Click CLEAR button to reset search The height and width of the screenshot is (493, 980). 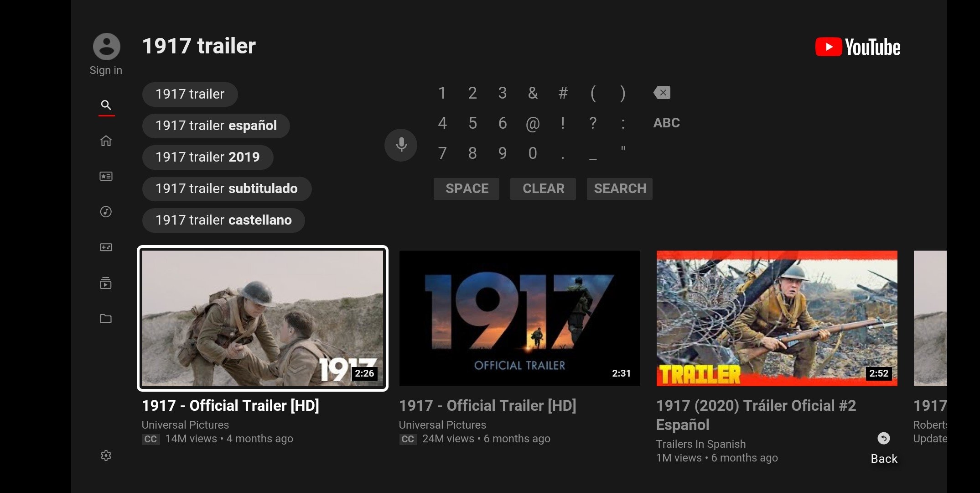(542, 188)
